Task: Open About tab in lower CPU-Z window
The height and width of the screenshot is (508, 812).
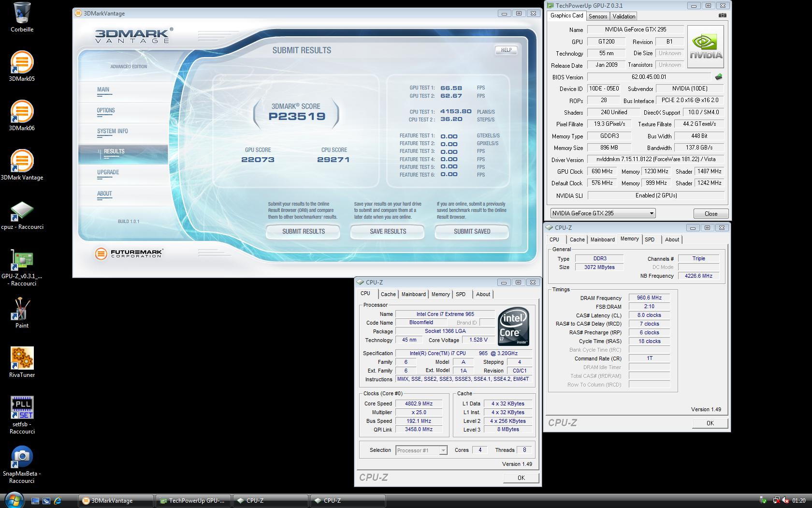Action: (483, 294)
